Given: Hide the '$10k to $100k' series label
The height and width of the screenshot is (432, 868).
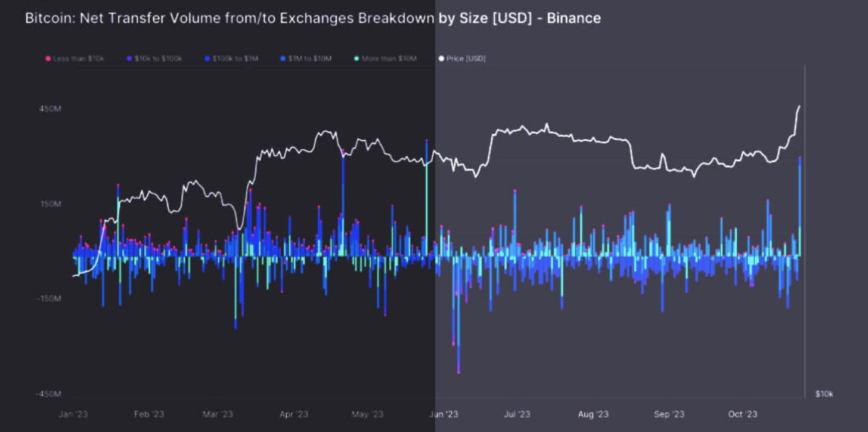Looking at the screenshot, I should (x=159, y=58).
